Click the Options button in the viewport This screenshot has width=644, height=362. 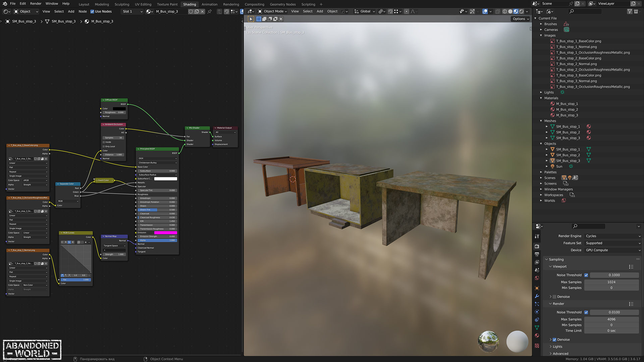(520, 19)
